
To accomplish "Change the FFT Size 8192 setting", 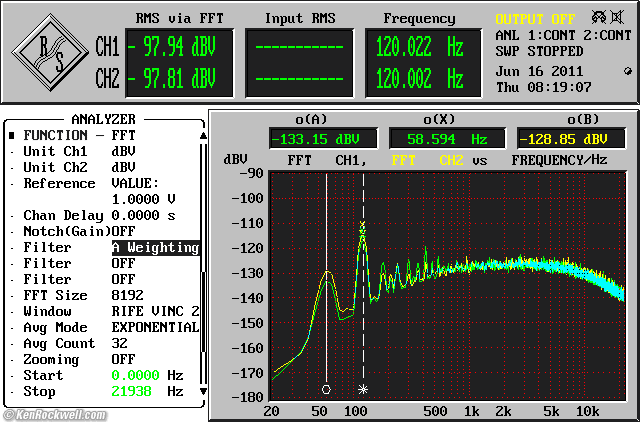I will (x=104, y=295).
